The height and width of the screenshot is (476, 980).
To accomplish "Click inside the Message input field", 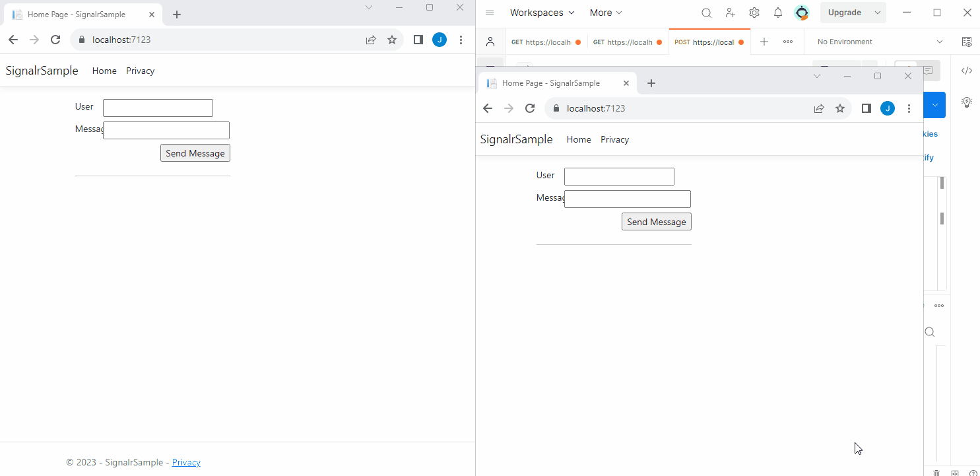I will tap(627, 199).
